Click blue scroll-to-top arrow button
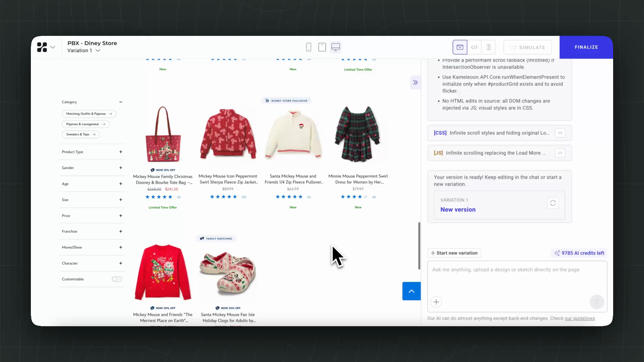The image size is (644, 362). [411, 291]
